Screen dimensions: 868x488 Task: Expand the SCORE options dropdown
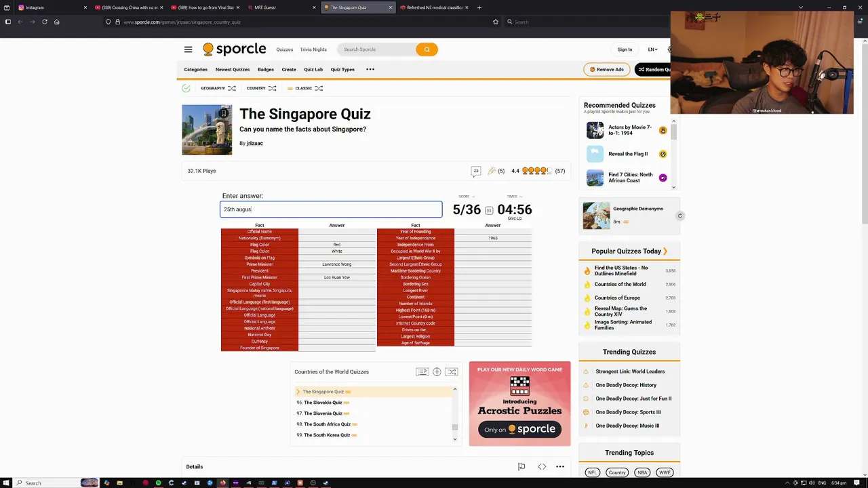[x=466, y=197]
